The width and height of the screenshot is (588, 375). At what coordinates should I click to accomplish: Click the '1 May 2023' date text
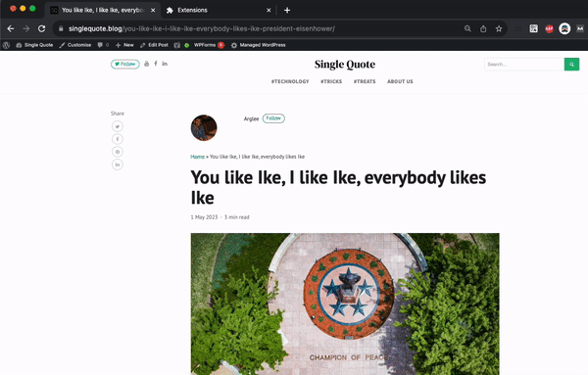point(204,217)
